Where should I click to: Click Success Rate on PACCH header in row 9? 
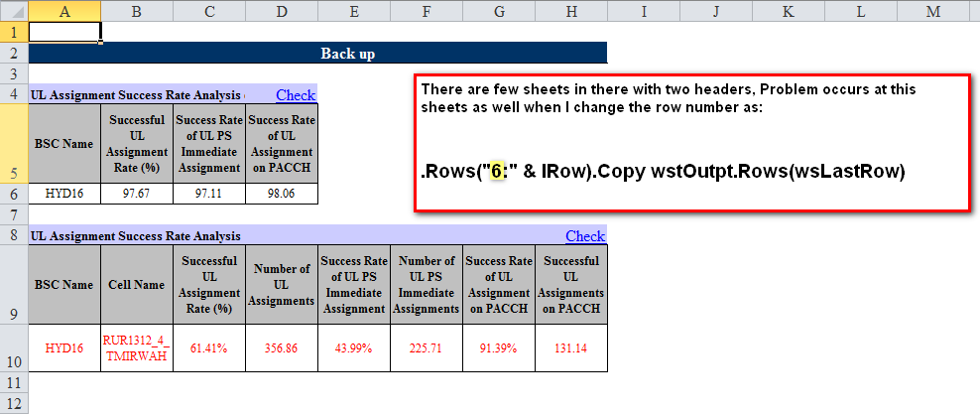coord(499,285)
